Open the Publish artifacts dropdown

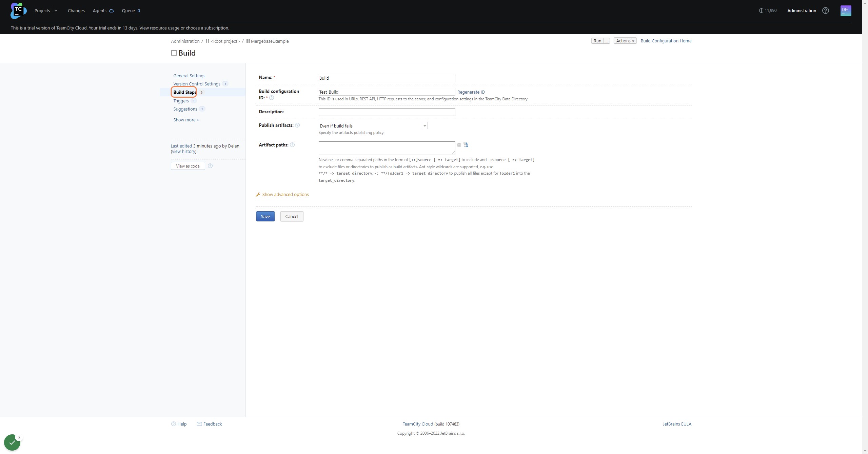click(x=373, y=126)
